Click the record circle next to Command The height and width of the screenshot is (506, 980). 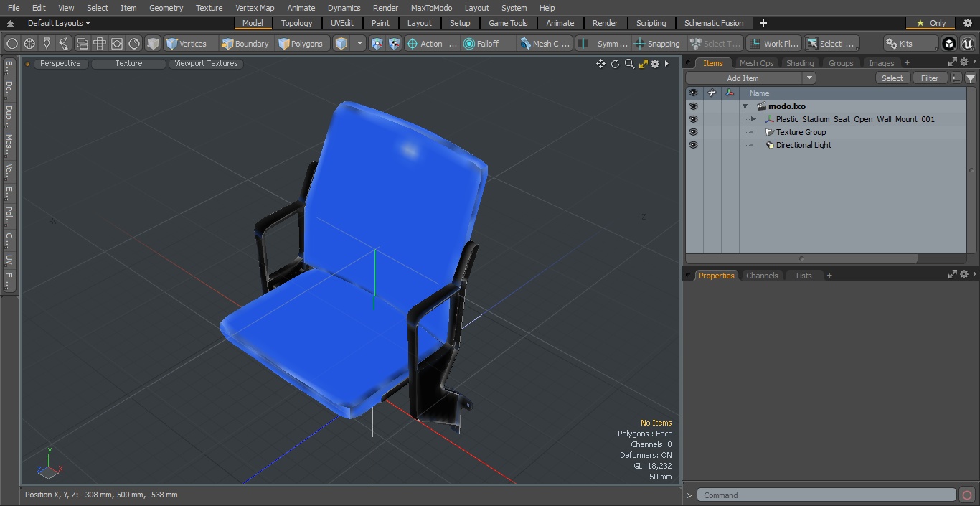coord(967,495)
